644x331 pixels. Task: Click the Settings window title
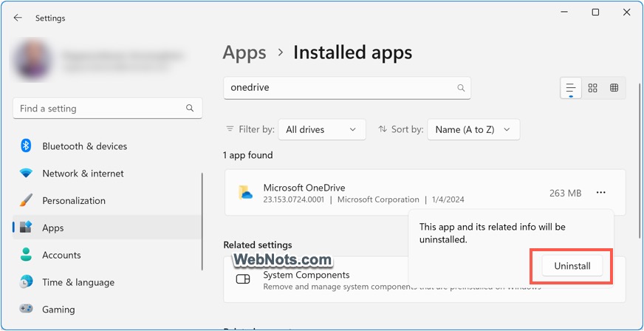tap(50, 18)
